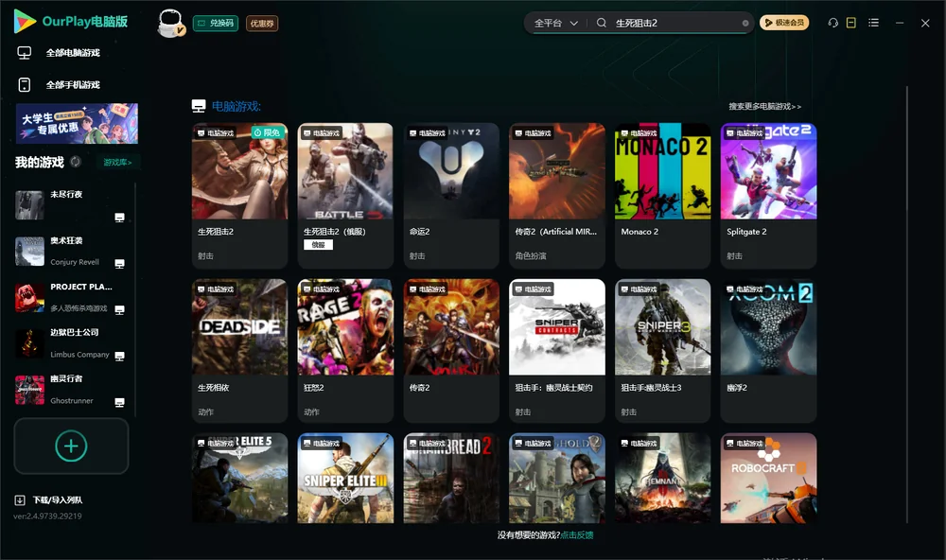Click the yellow square icon beside the headset
This screenshot has width=946, height=560.
click(x=851, y=23)
